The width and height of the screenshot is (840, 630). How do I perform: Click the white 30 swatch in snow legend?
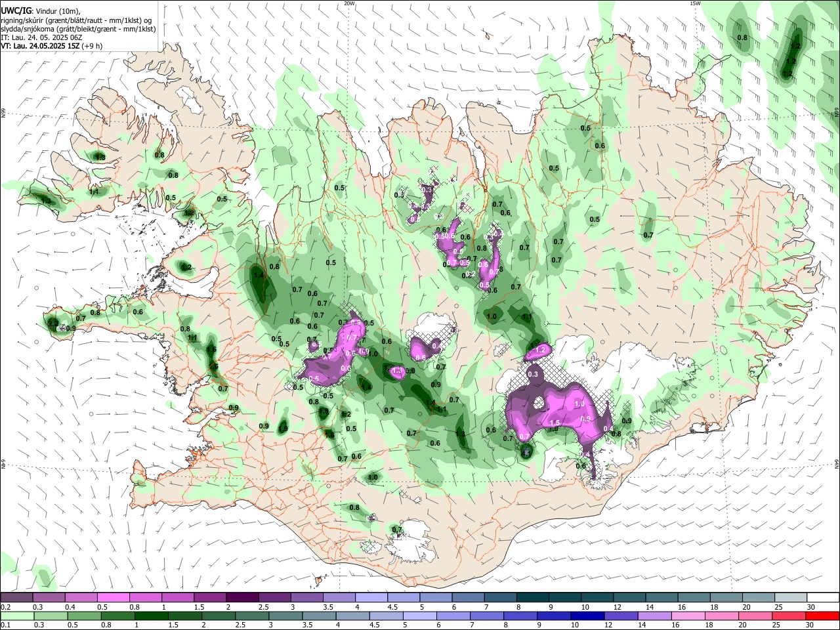823,597
